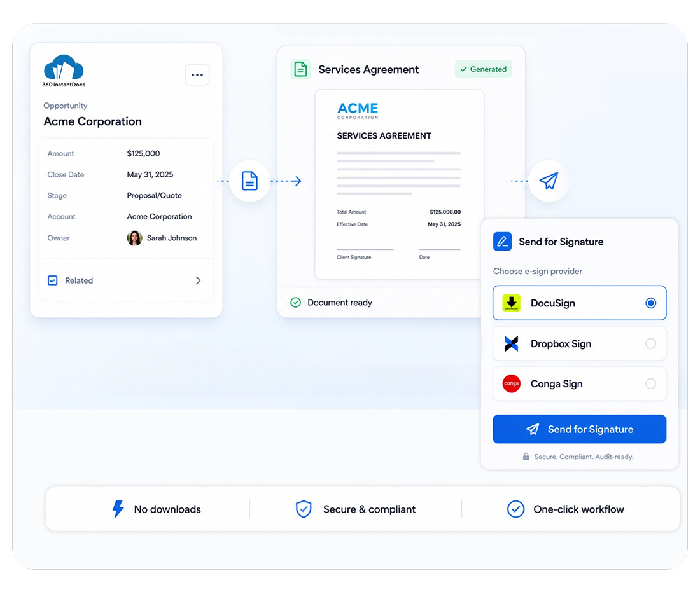This screenshot has width=700, height=599.
Task: Select the Conga Sign radio button
Action: coord(650,383)
